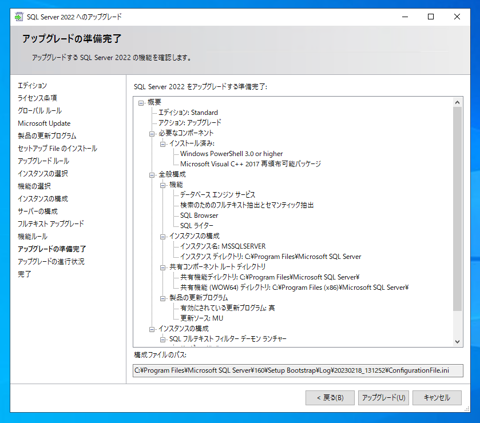This screenshot has height=423, width=480.
Task: Select エディション: Standard tree row
Action: 188,113
